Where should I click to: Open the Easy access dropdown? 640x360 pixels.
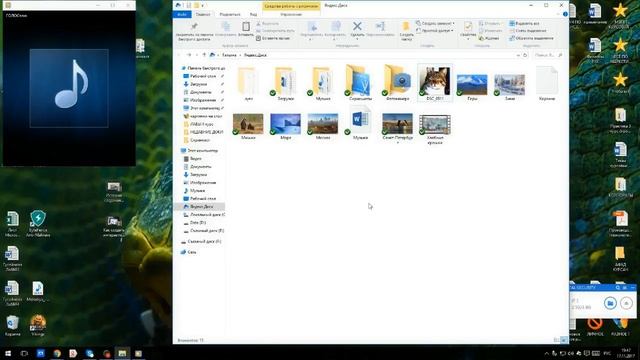(435, 31)
